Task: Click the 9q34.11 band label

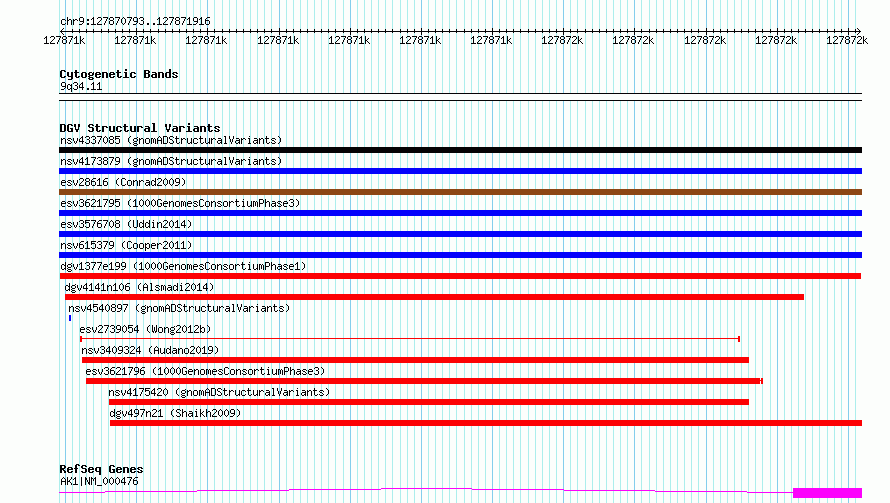Action: point(81,86)
